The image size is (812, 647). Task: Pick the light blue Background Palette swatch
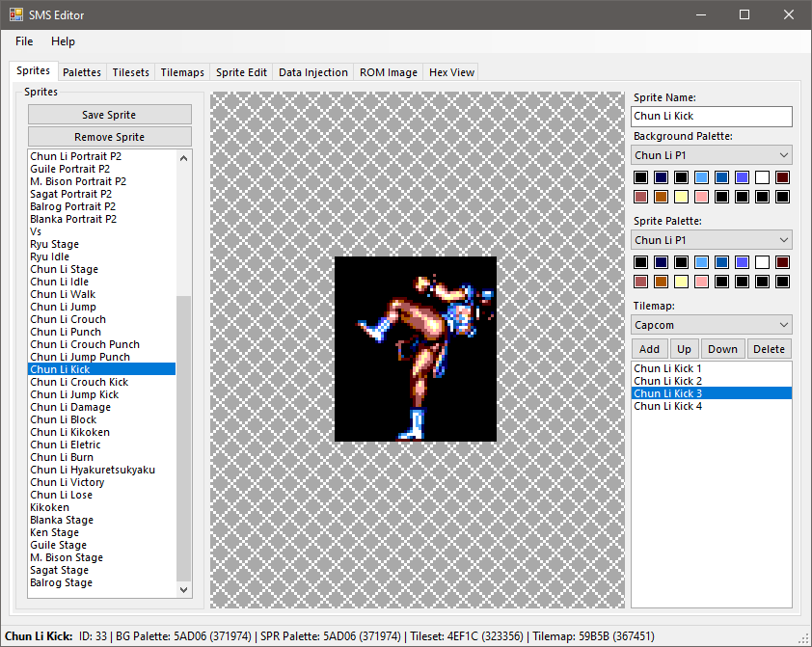[701, 177]
